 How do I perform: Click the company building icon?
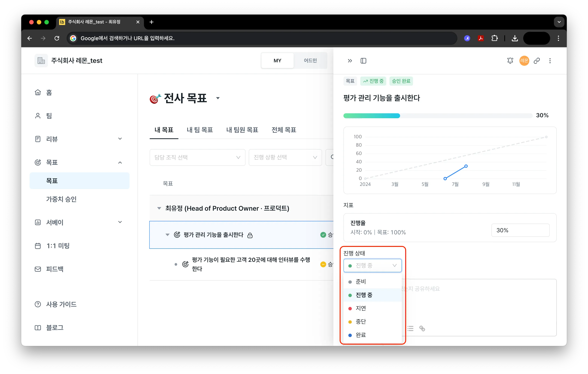pos(41,60)
